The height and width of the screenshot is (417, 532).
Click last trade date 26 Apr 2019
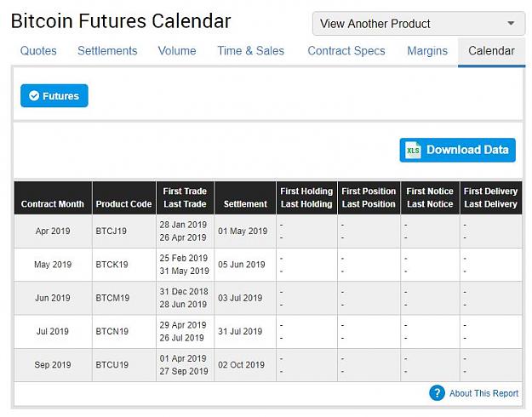point(183,237)
